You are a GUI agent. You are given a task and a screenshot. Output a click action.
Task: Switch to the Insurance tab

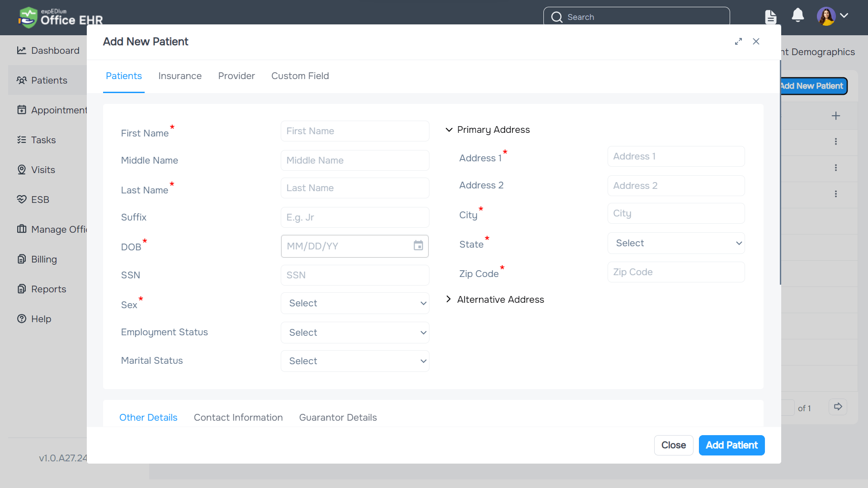point(180,76)
